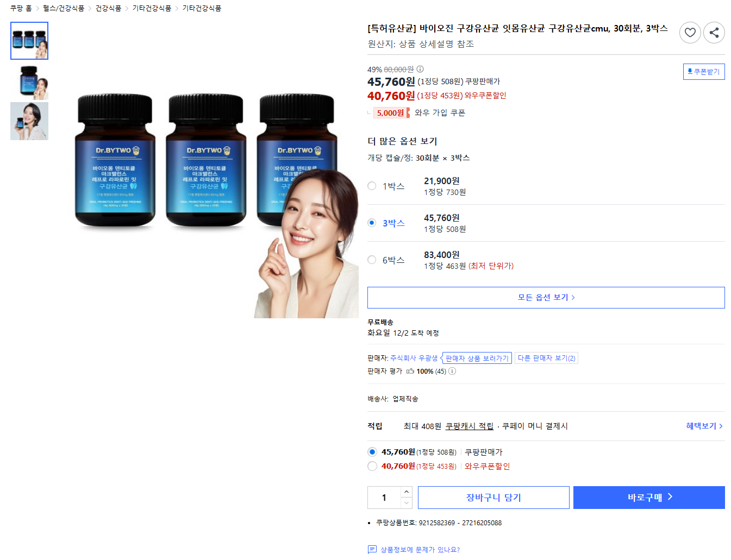This screenshot has height=560, width=731.
Task: Go to 헬스/건강식품 breadcrumb
Action: 64,8
